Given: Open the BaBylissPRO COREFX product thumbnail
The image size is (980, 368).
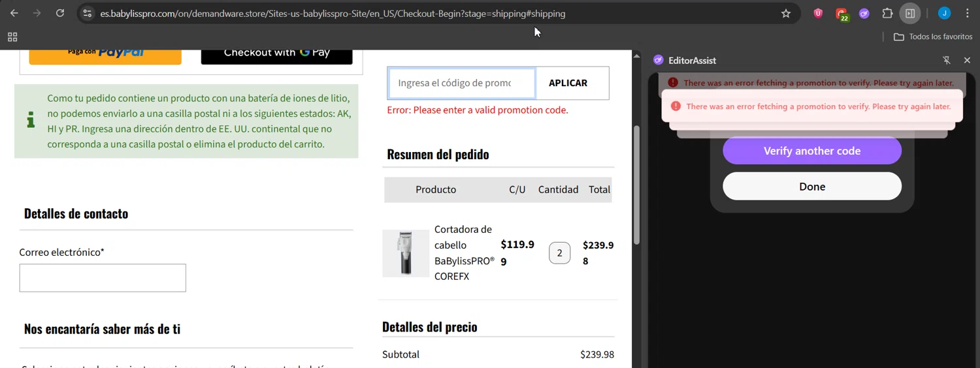Looking at the screenshot, I should [x=406, y=253].
